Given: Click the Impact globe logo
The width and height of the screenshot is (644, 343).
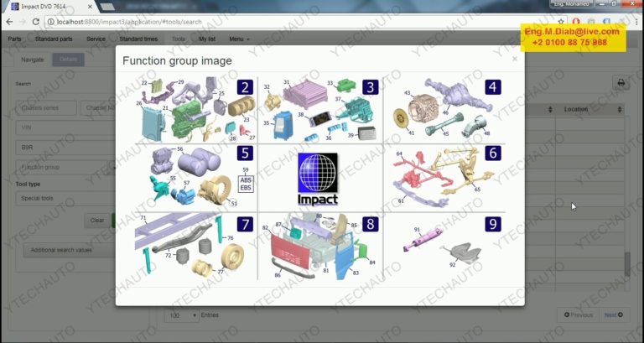Looking at the screenshot, I should pyautogui.click(x=318, y=177).
